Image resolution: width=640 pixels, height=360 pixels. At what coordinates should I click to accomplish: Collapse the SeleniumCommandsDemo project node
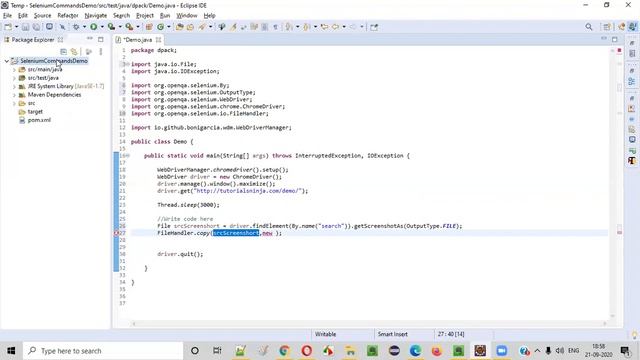click(x=7, y=61)
